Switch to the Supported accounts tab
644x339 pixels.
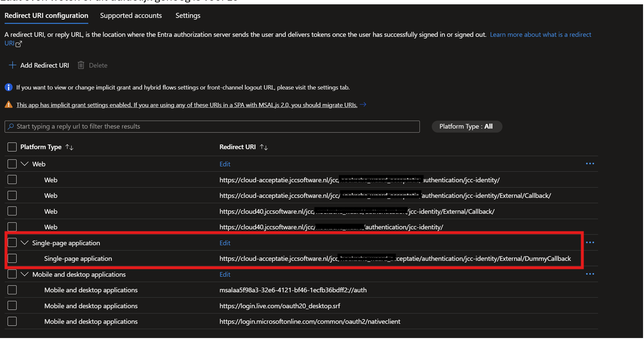[x=131, y=15]
